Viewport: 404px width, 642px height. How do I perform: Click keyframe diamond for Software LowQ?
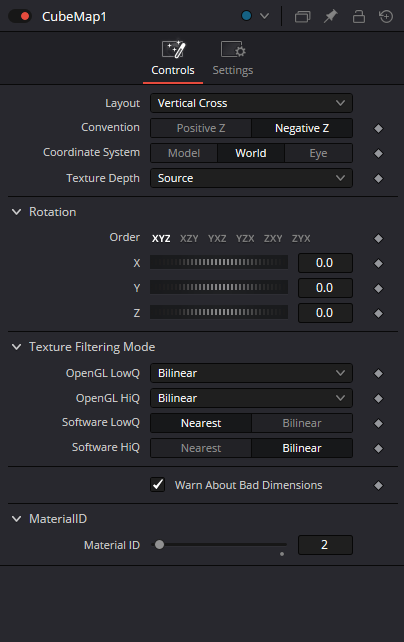point(379,423)
